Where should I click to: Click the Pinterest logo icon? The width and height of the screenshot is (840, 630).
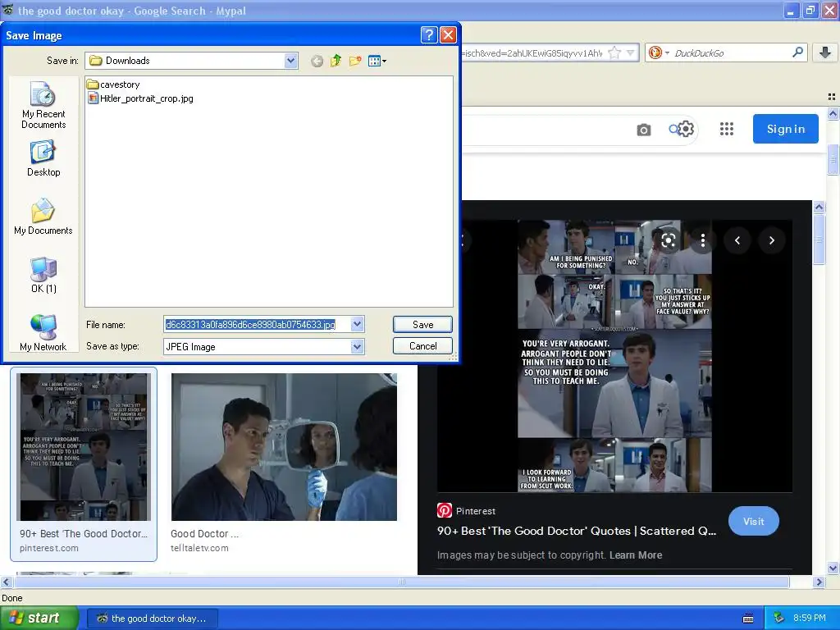pyautogui.click(x=444, y=510)
